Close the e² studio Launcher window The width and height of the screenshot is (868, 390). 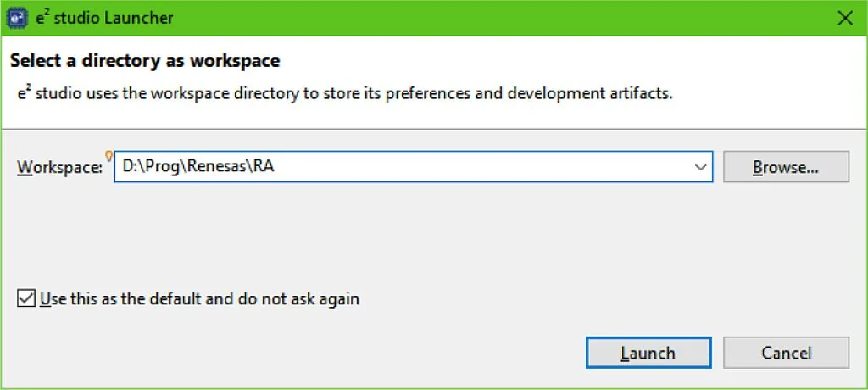click(x=844, y=18)
